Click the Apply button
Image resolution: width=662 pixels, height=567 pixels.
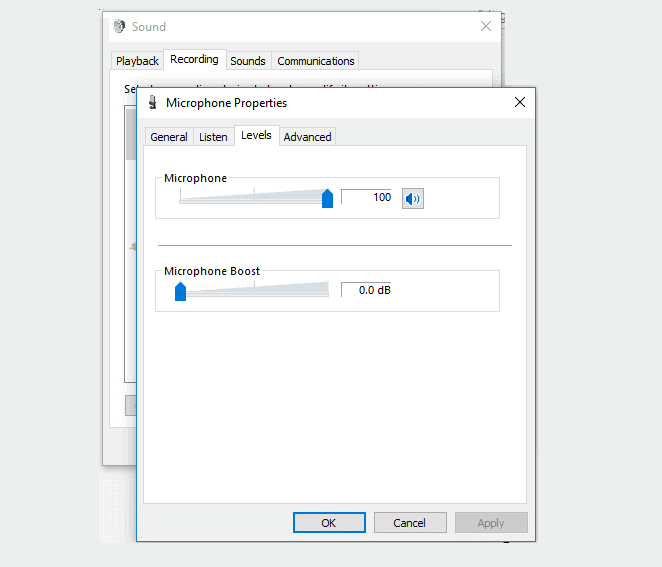491,523
